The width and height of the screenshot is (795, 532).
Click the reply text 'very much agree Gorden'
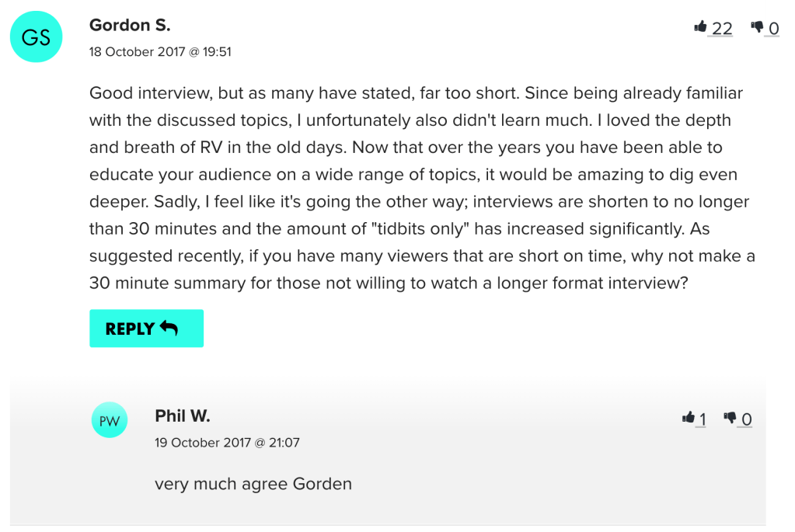click(x=253, y=484)
